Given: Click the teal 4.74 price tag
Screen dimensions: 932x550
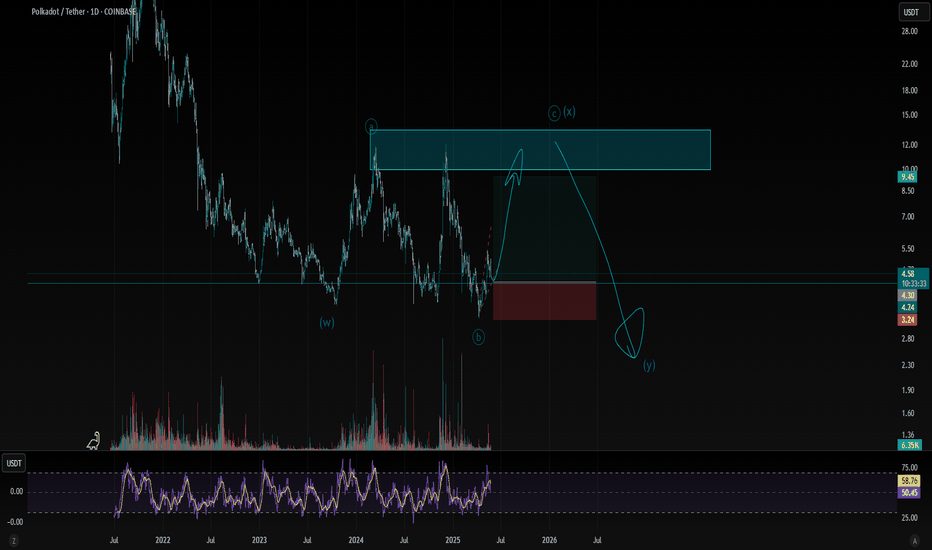Looking at the screenshot, I should click(907, 307).
